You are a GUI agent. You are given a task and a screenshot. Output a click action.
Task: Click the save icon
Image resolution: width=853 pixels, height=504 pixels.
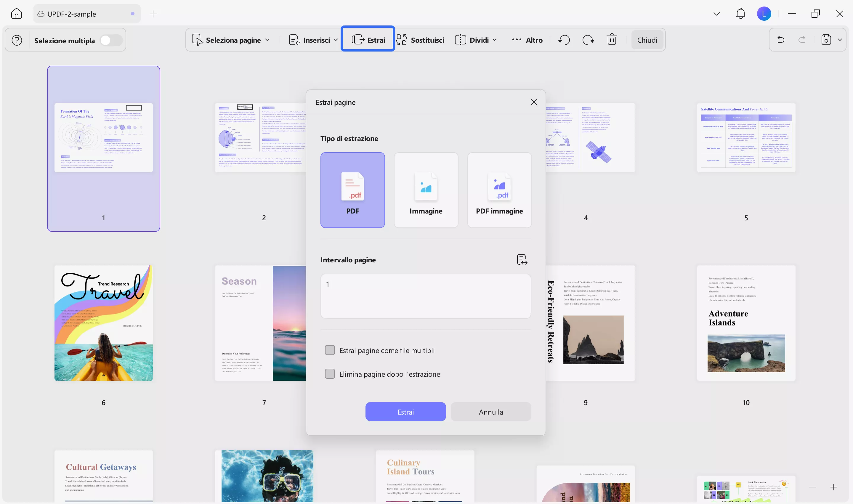pos(826,40)
